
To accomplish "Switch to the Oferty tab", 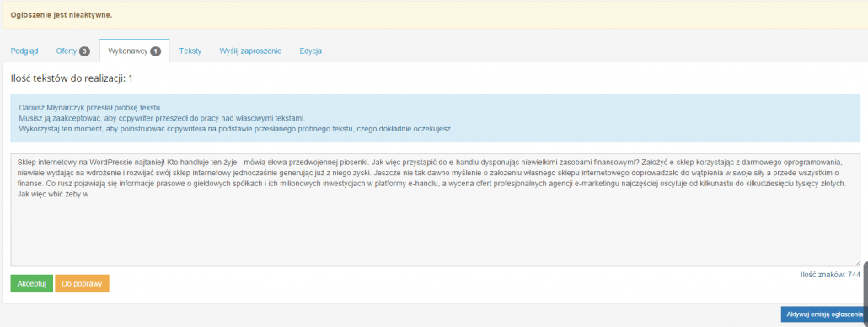I will [72, 51].
